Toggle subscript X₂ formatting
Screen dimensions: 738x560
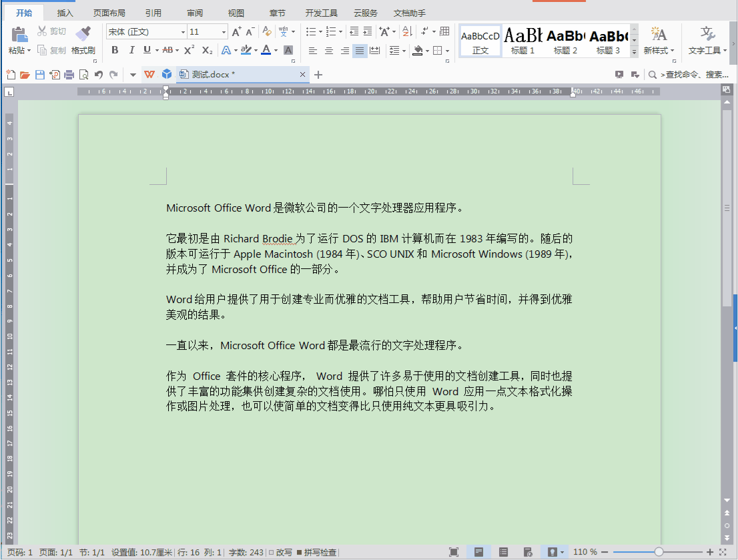pyautogui.click(x=207, y=50)
